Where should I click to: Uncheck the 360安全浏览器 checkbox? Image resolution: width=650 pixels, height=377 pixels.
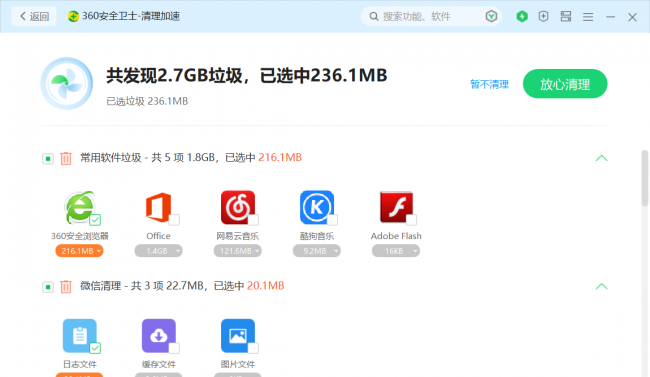pos(95,219)
